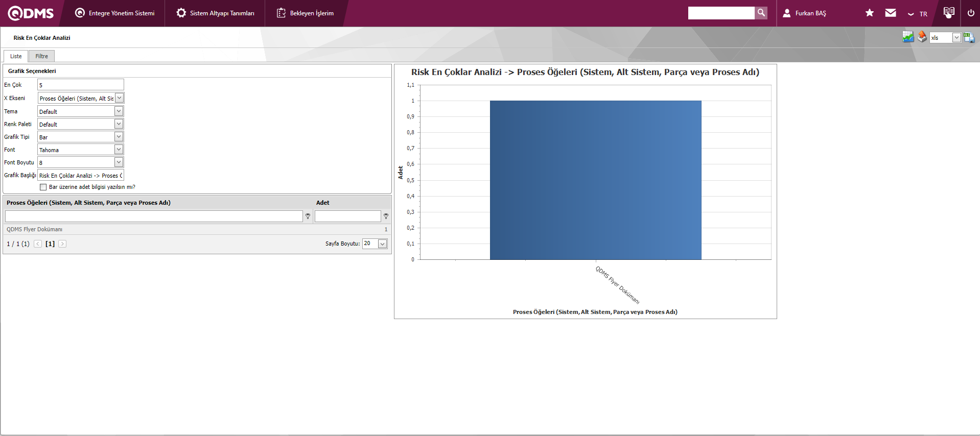Image resolution: width=980 pixels, height=436 pixels.
Task: Click the top search text box
Action: point(721,13)
